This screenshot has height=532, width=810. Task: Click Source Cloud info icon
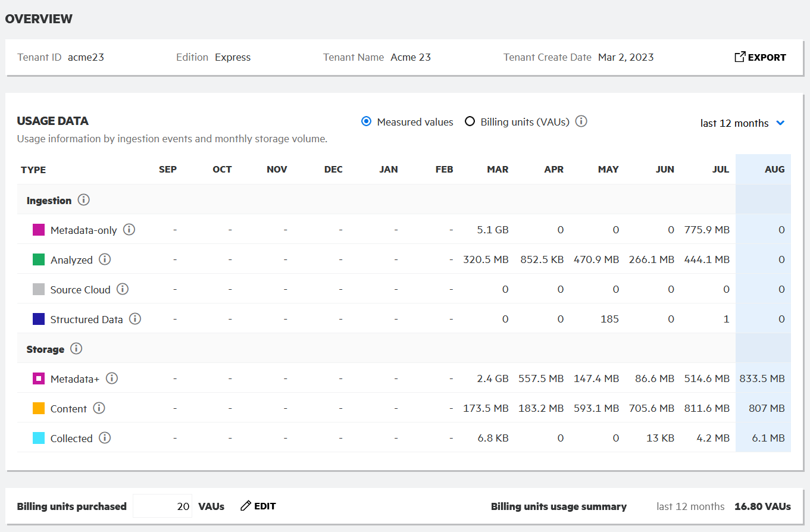[x=123, y=289]
